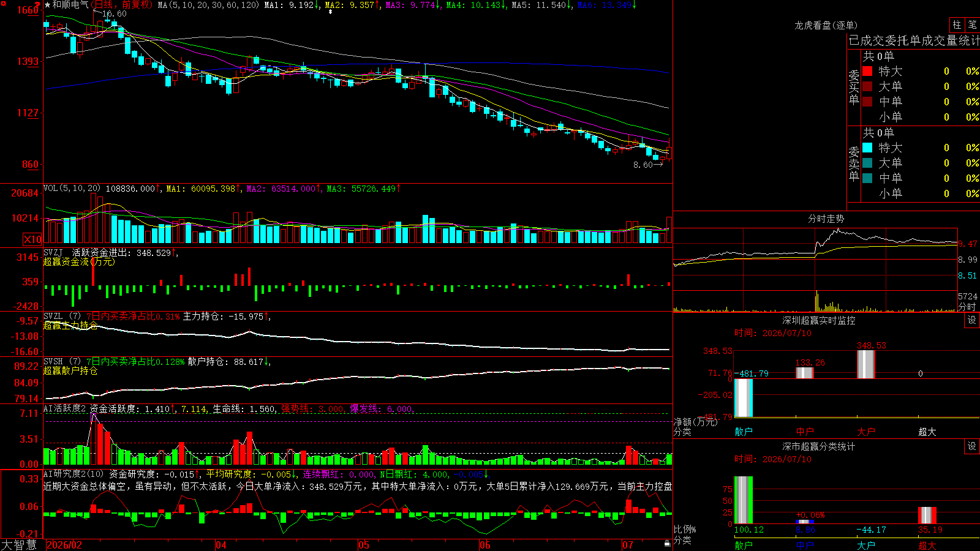This screenshot has width=980, height=551.
Task: Click the 16.60 high price annotation
Action: (115, 13)
